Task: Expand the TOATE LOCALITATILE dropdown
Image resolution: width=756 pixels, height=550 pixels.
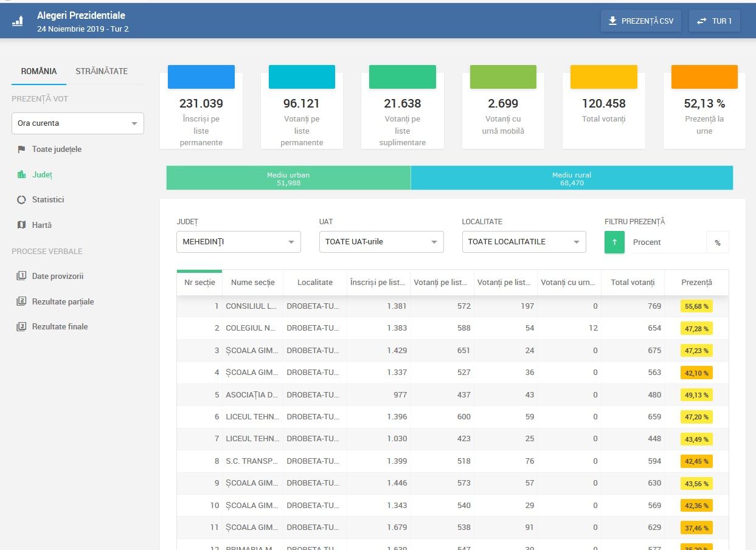Action: (524, 242)
